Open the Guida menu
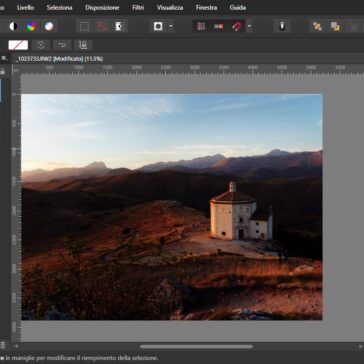 click(x=238, y=7)
